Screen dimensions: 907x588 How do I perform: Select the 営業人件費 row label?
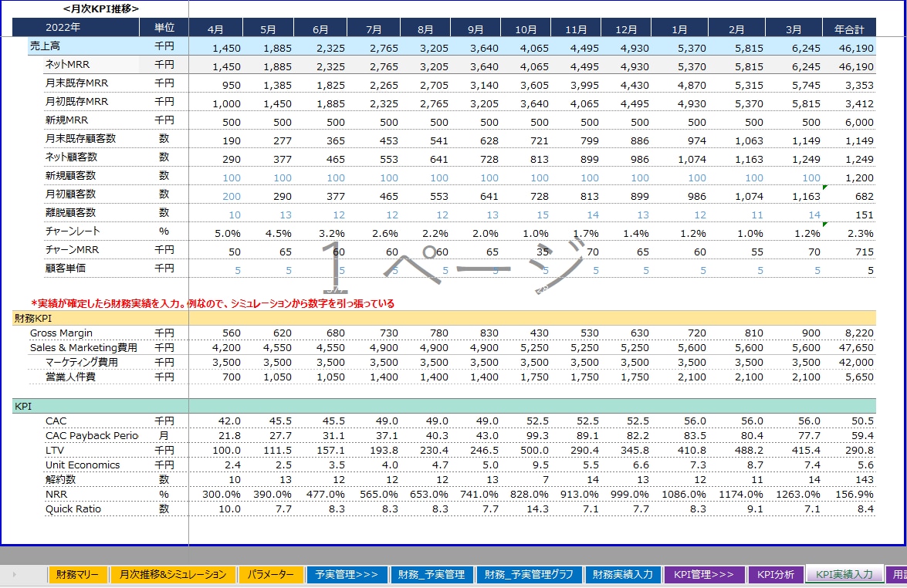70,377
